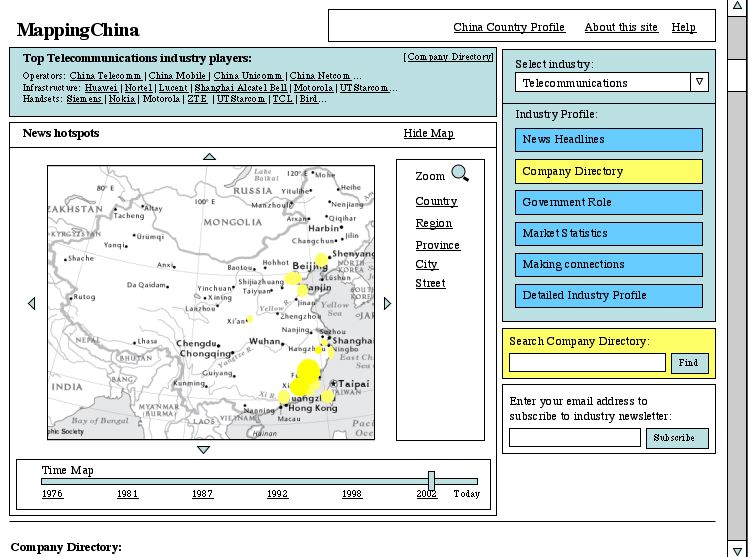Pan the map right with the right arrow
This screenshot has height=557, width=748.
(387, 303)
